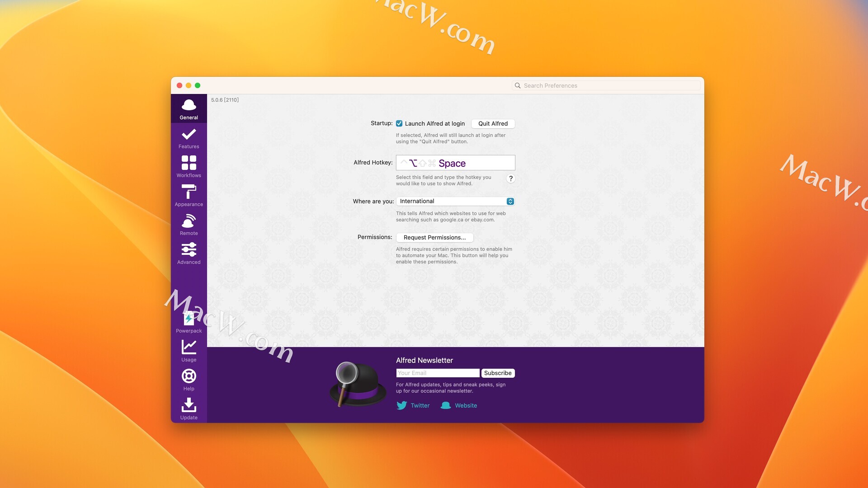Navigate to Advanced settings
The height and width of the screenshot is (488, 868).
tap(189, 253)
